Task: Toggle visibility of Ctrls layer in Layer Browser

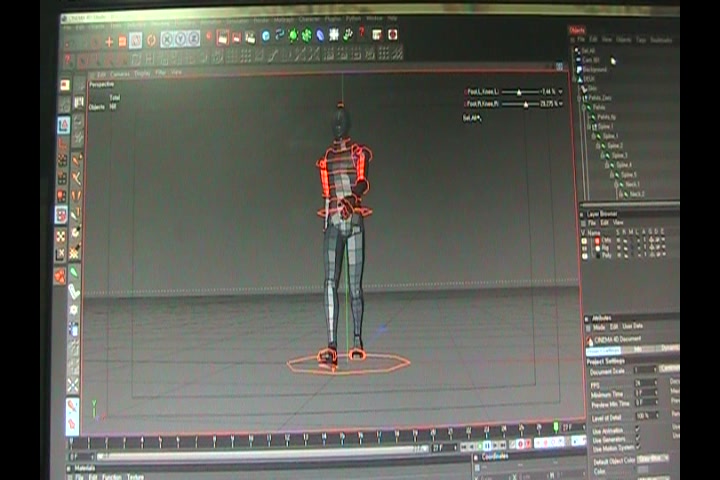Action: (x=584, y=241)
